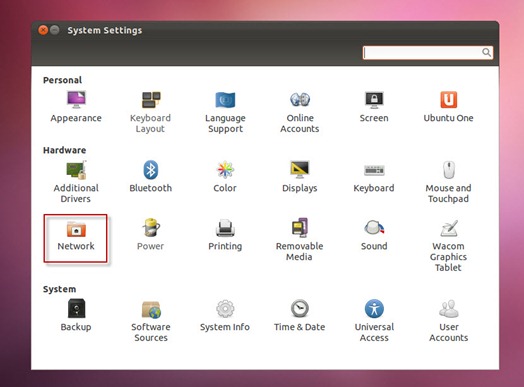Click the 'Software Sources' label text

pyautogui.click(x=151, y=333)
